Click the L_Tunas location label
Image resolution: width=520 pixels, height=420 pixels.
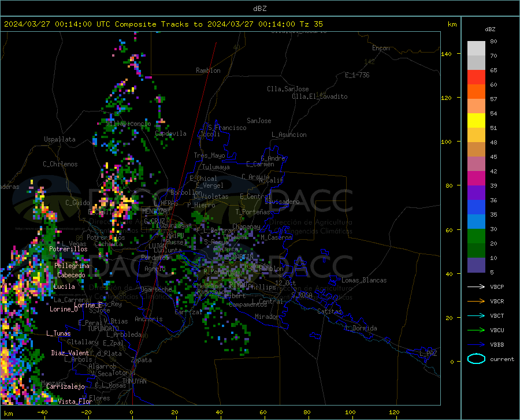click(58, 333)
